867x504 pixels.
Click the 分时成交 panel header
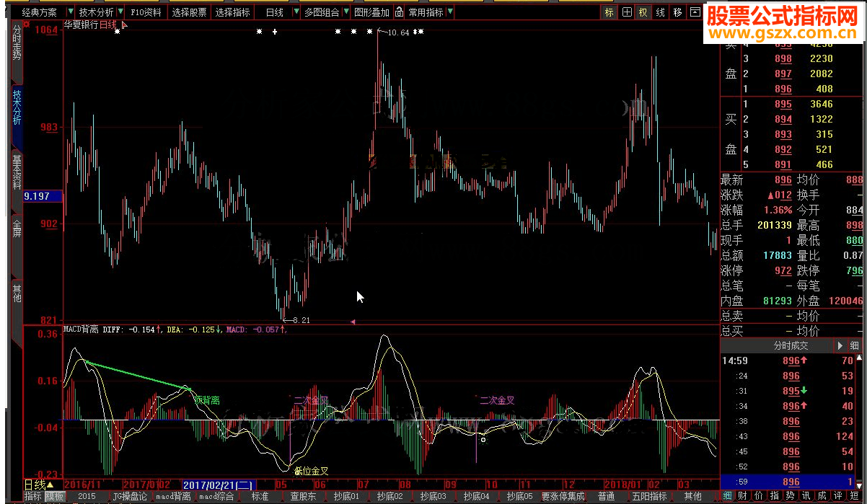point(791,345)
